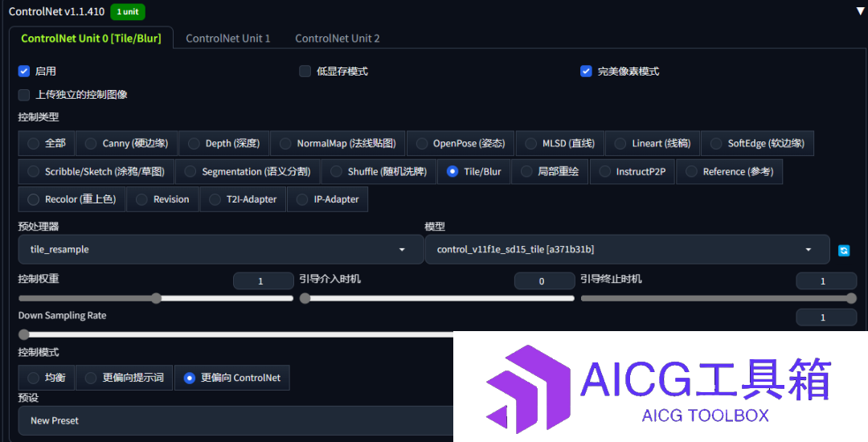Viewport: 868px width, 442px height.
Task: Select the Scribble/Sketch (涂鸦/草图) control type
Action: point(96,171)
